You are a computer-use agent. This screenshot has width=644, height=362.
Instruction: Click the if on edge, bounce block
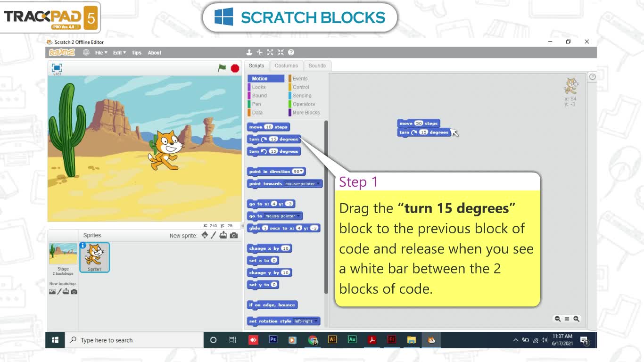[x=272, y=305]
